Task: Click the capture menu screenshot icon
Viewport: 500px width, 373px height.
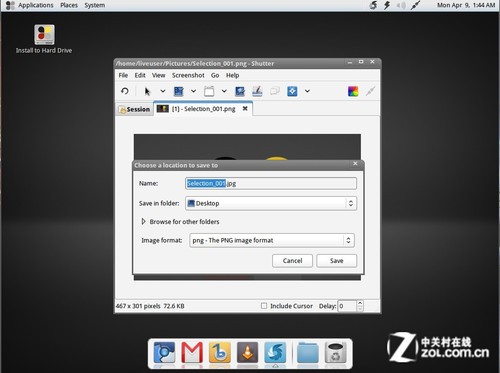Action: tap(240, 91)
